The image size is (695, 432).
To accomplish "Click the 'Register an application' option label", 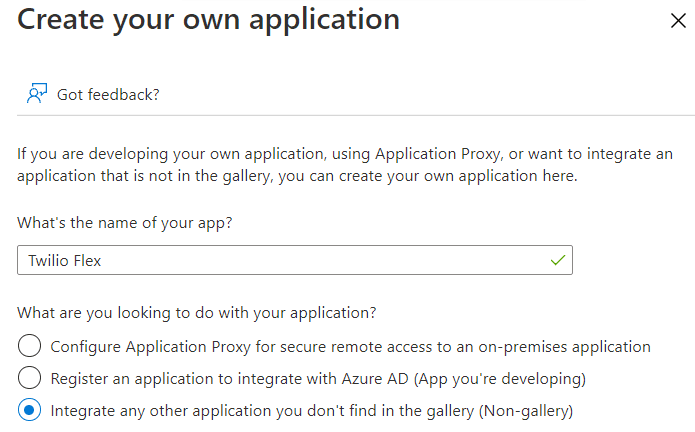I will pyautogui.click(x=318, y=378).
